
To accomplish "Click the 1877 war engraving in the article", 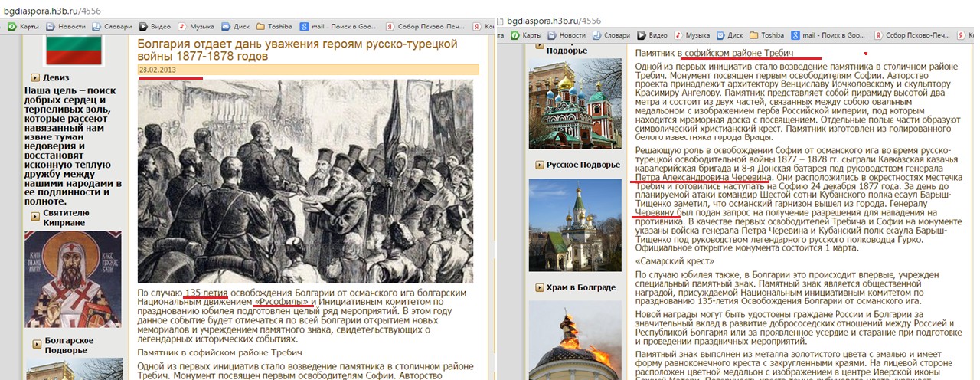I will (x=305, y=182).
